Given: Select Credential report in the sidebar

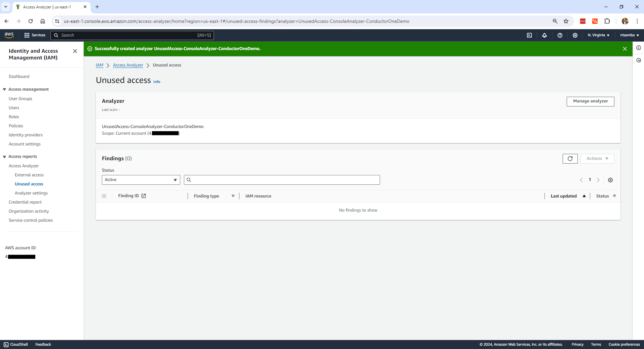Looking at the screenshot, I should (25, 202).
